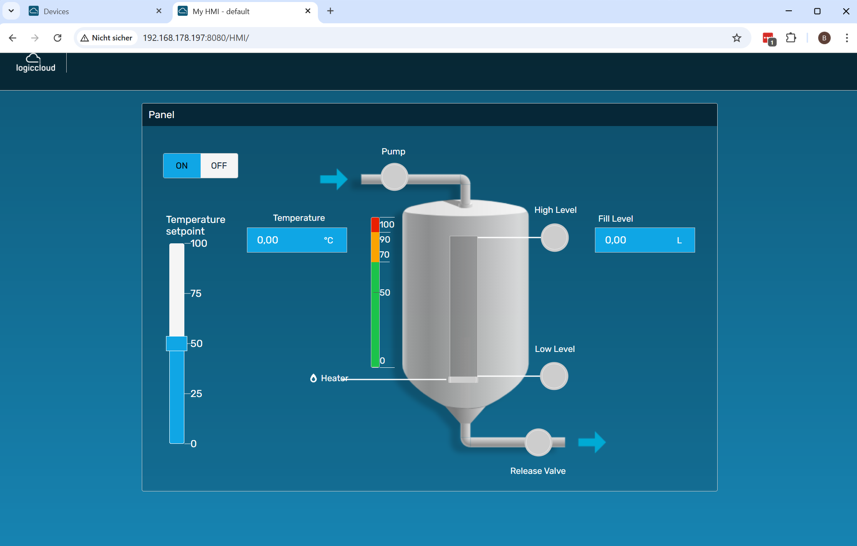Go forward in browser history

point(35,38)
